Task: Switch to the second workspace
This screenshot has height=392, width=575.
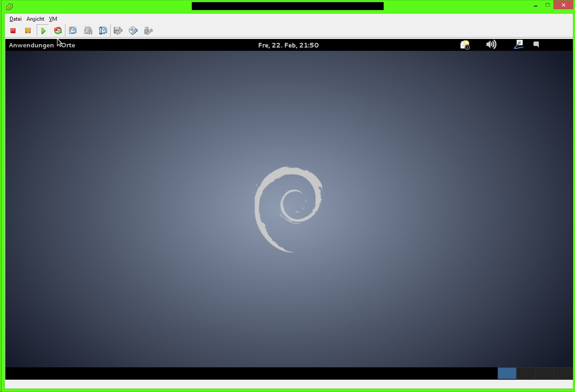Action: point(526,373)
